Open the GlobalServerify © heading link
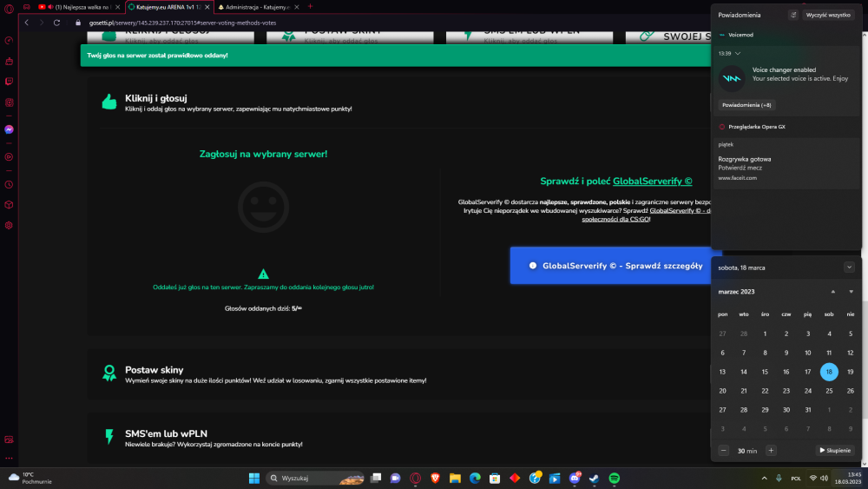 pyautogui.click(x=652, y=181)
